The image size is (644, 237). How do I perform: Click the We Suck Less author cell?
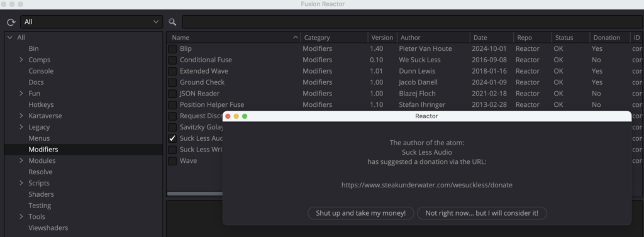tap(419, 60)
